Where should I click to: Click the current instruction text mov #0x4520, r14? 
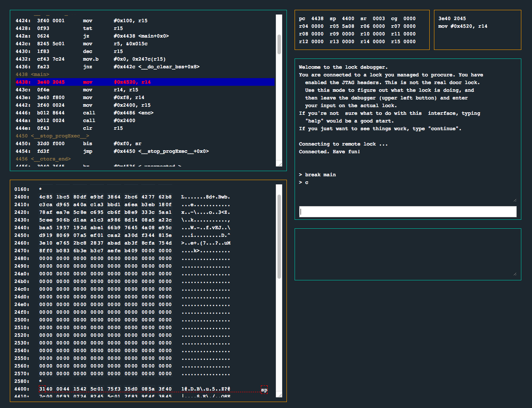(x=463, y=26)
